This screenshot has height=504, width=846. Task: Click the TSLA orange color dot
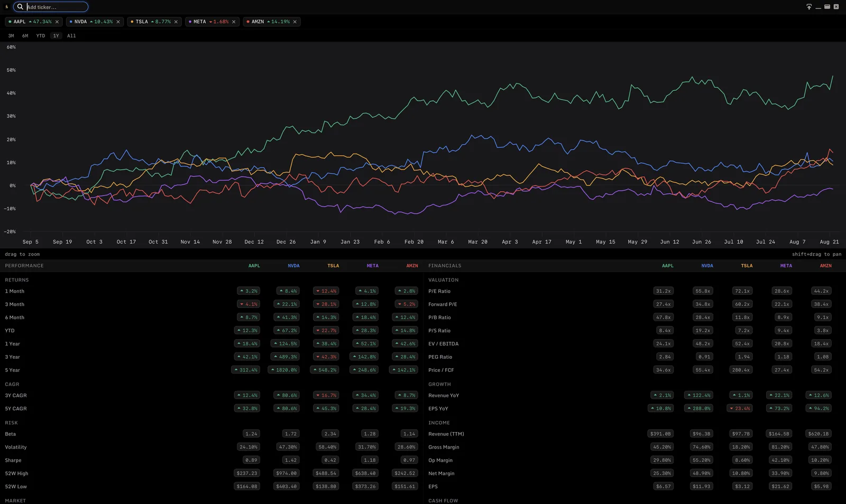click(x=132, y=22)
